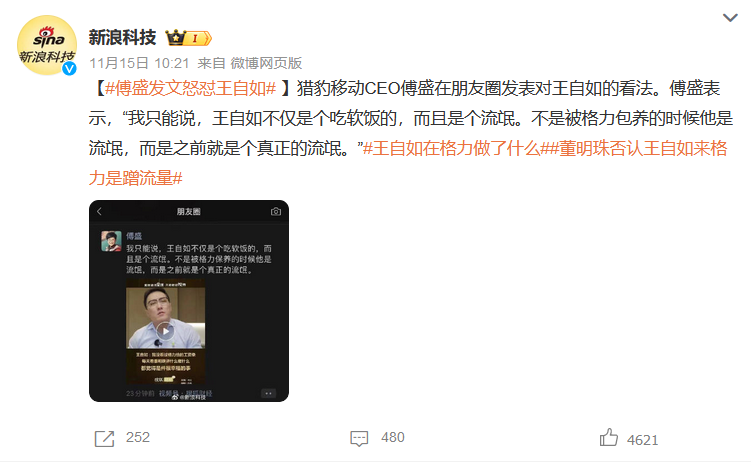Enlarge the attached WeChat Moments screenshot
The width and height of the screenshot is (751, 462).
189,301
